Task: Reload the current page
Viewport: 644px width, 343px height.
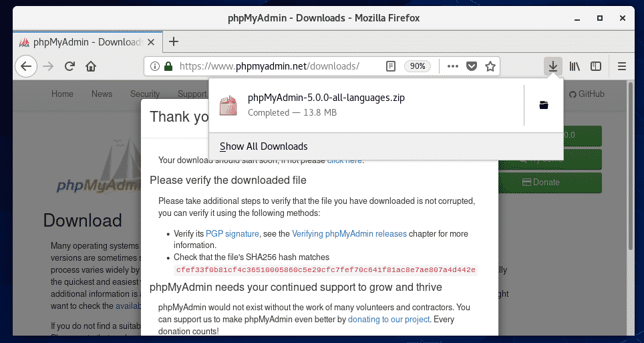Action: [69, 66]
